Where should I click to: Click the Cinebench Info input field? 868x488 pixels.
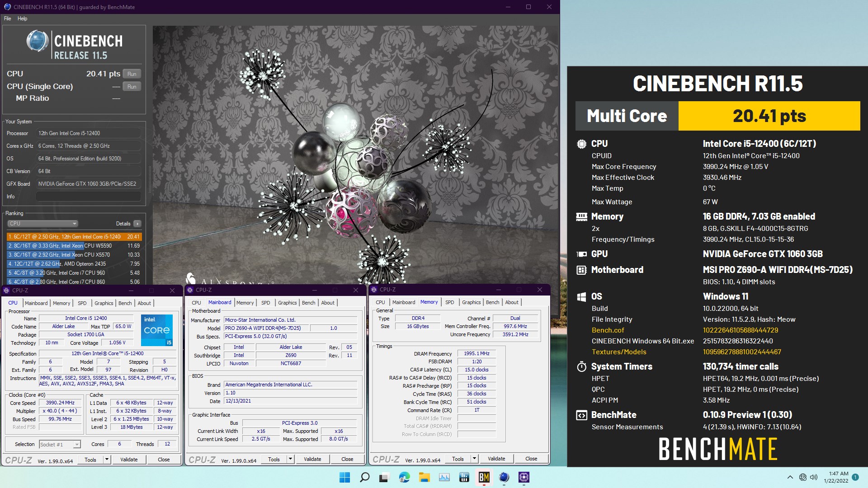(89, 197)
